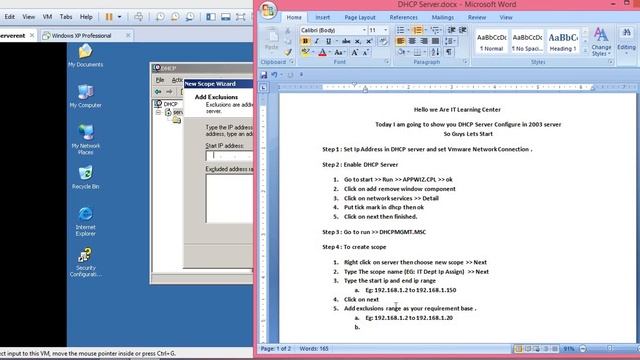Open VMware snapshot manager icon

(190, 17)
